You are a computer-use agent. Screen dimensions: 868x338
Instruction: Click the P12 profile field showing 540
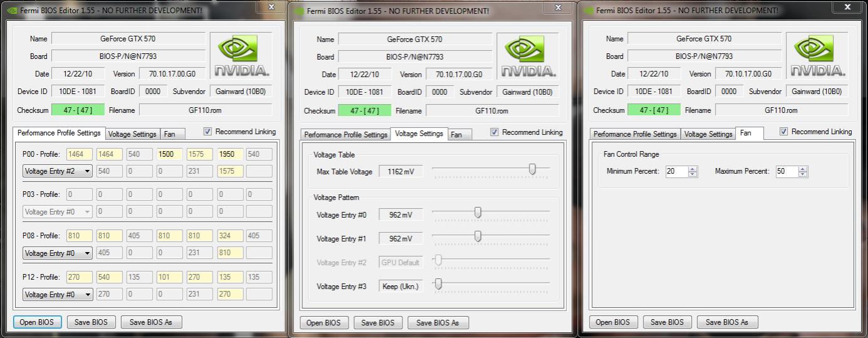tap(109, 277)
